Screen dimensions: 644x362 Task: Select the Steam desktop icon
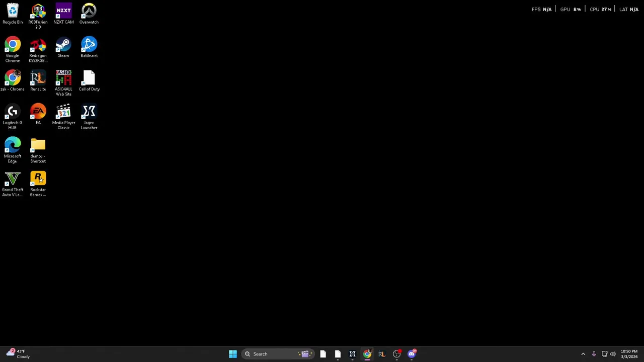63,47
